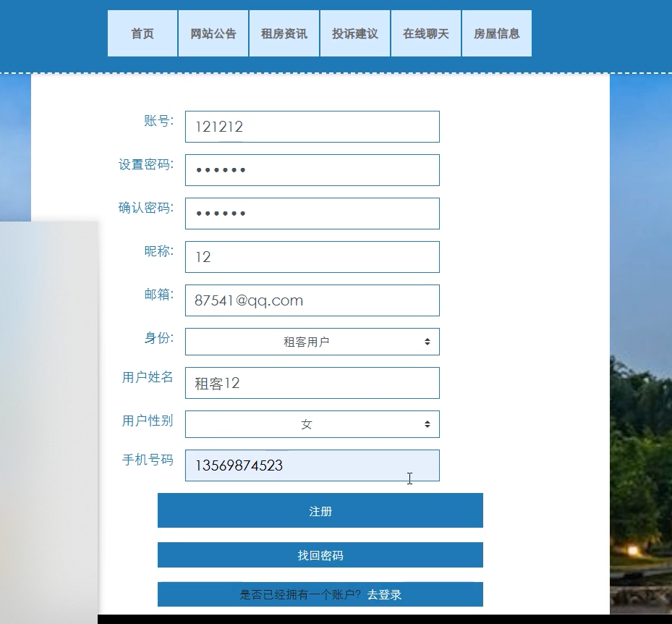This screenshot has width=672, height=624.
Task: Open the 投诉建议 navigation tab
Action: 355,33
